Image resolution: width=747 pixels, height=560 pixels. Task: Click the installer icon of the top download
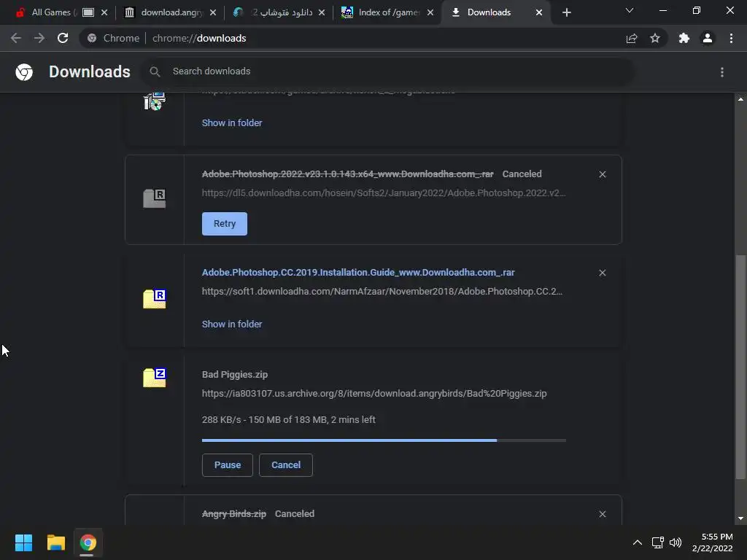pyautogui.click(x=155, y=101)
